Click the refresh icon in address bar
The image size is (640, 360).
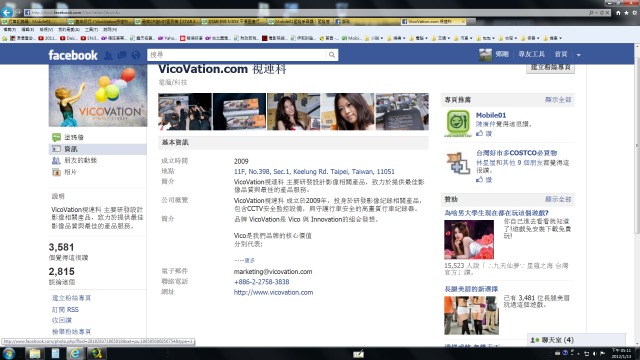[602, 13]
